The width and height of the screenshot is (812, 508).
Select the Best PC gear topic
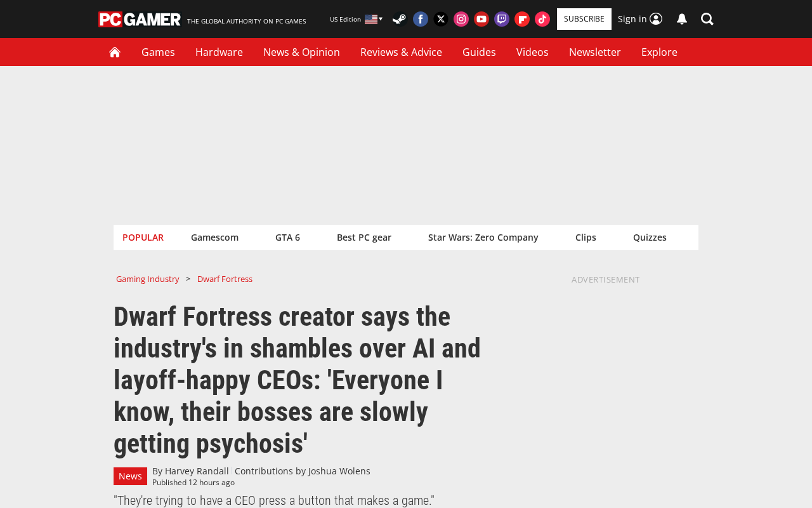[364, 237]
